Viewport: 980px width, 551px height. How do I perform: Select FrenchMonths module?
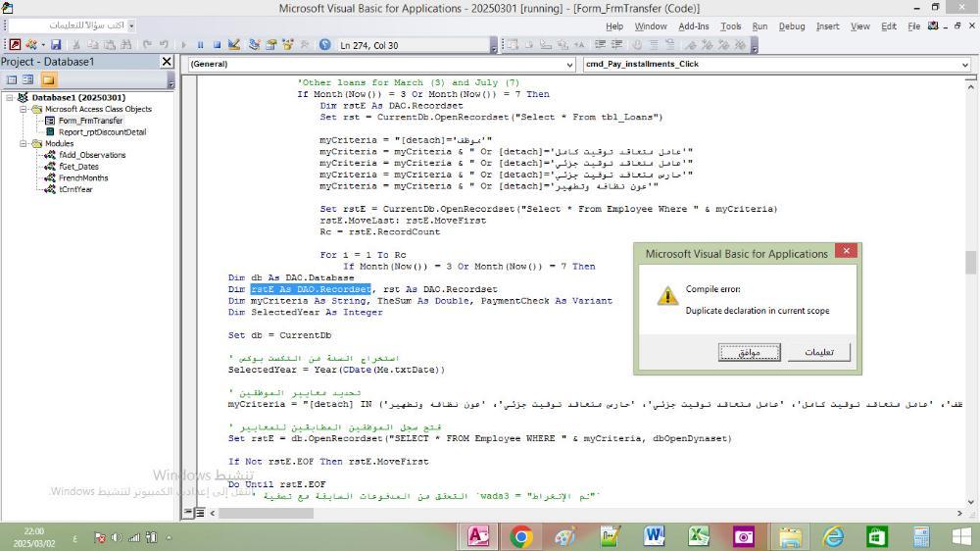tap(83, 178)
